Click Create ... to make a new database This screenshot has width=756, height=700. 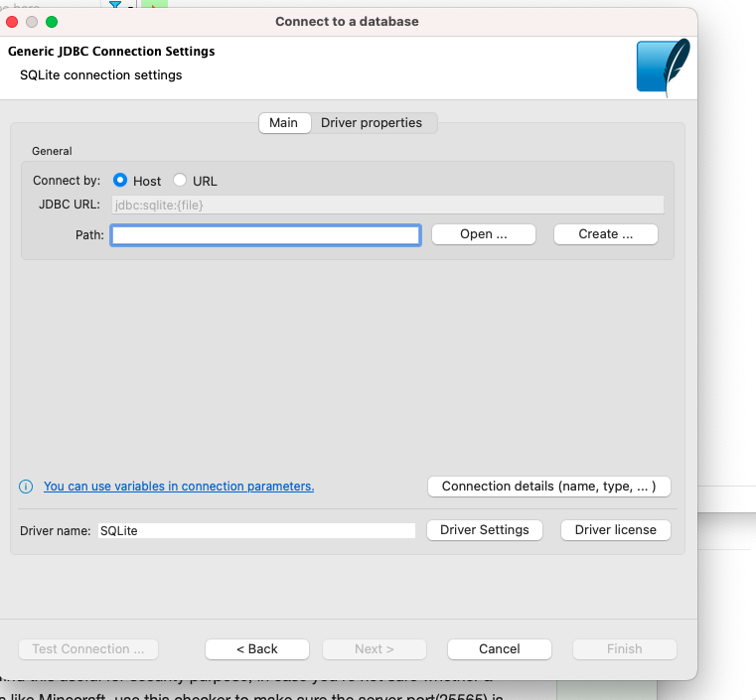point(606,234)
